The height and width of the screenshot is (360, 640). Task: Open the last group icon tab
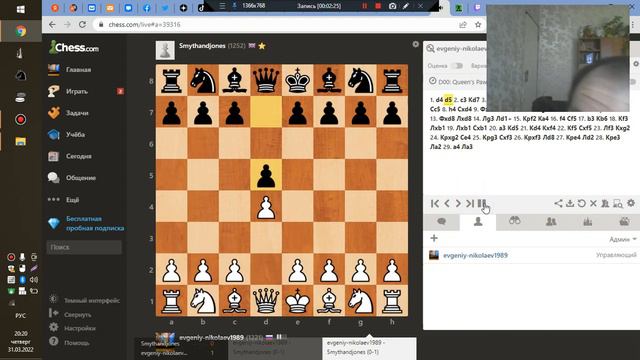tap(624, 222)
